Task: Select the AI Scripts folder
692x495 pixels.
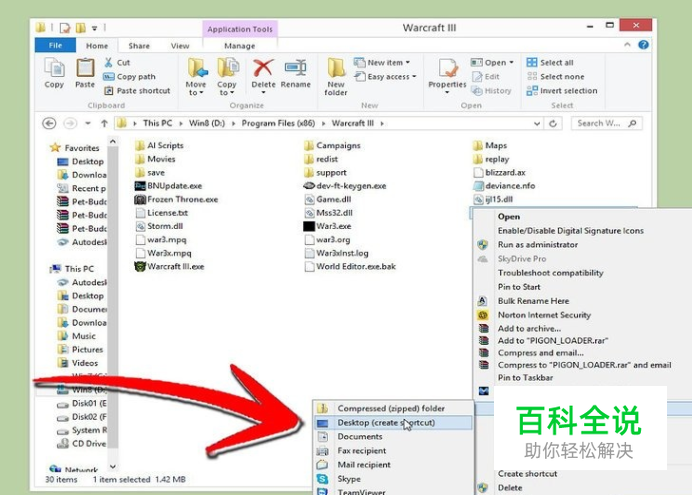Action: point(159,146)
